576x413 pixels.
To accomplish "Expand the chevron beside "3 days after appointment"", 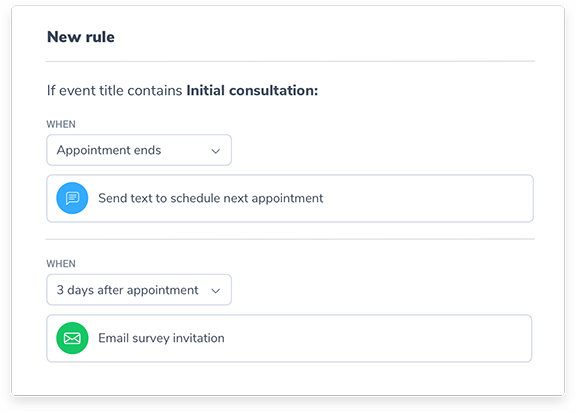I will (216, 291).
